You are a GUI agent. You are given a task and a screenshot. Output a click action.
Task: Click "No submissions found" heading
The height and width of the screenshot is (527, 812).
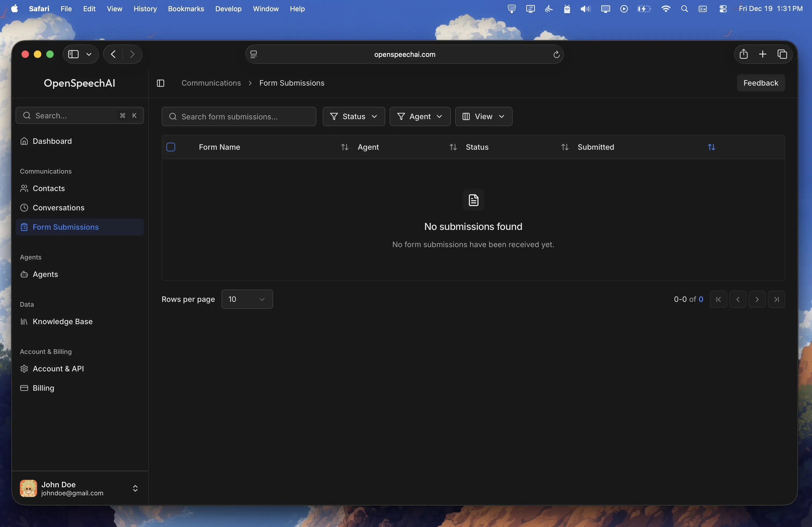tap(473, 227)
